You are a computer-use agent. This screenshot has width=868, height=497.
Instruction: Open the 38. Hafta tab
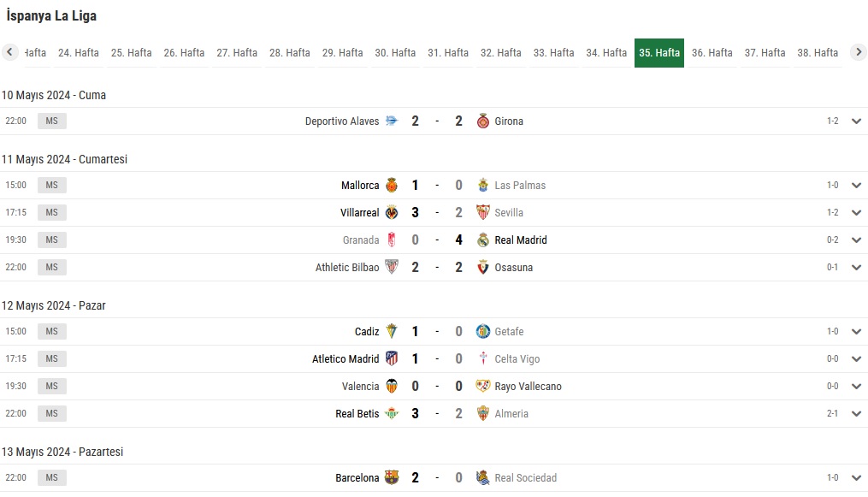[x=818, y=52]
